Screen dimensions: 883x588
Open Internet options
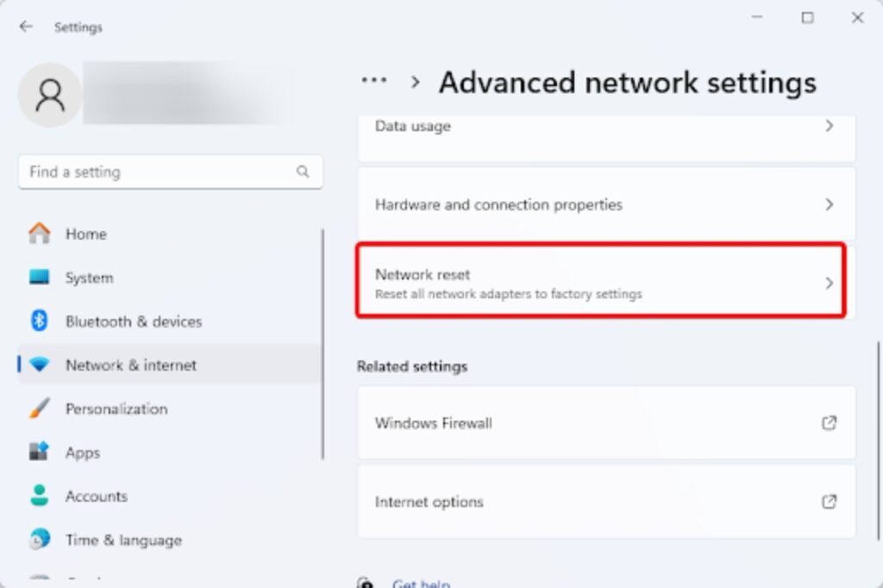(x=429, y=502)
